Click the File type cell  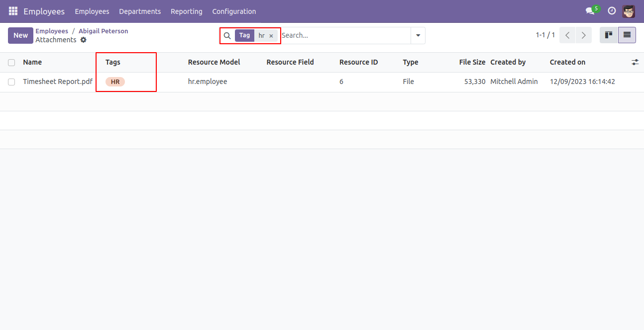tap(409, 82)
